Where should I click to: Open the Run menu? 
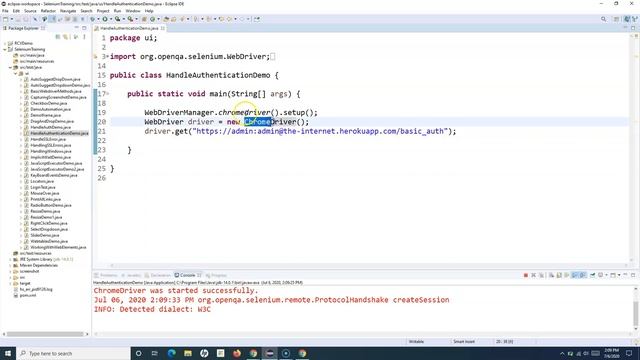118,11
